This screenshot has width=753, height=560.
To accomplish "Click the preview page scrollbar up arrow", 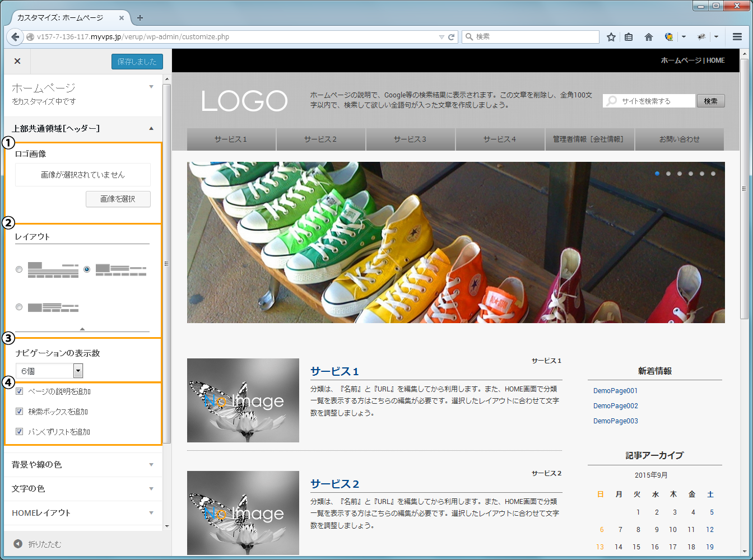I will (744, 55).
